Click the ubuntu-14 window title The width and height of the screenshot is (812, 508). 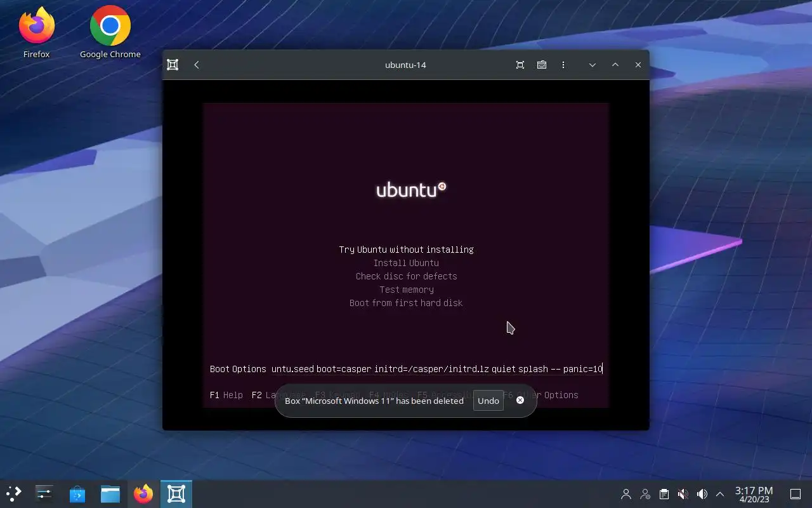pyautogui.click(x=405, y=65)
